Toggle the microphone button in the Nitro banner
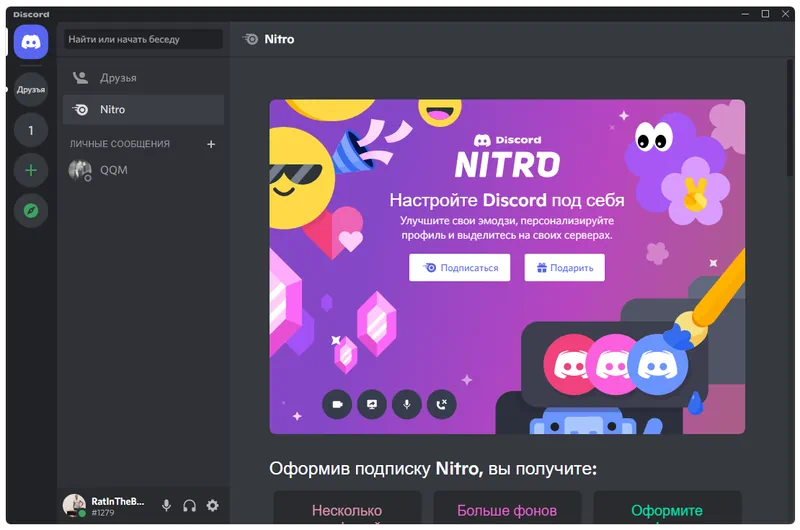Viewport: 800px width, 530px height. [406, 404]
